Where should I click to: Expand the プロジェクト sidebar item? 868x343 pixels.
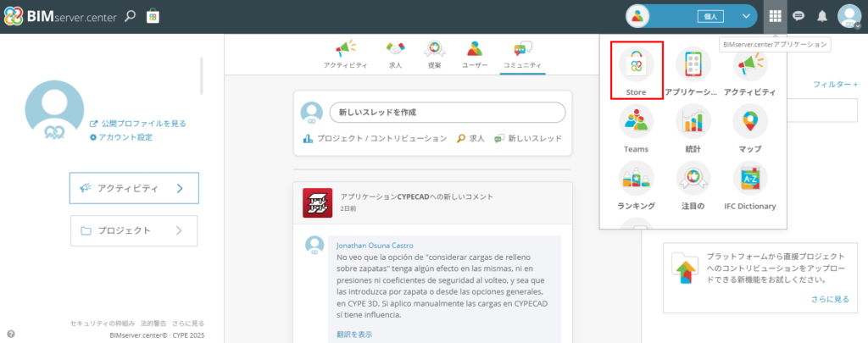(134, 230)
